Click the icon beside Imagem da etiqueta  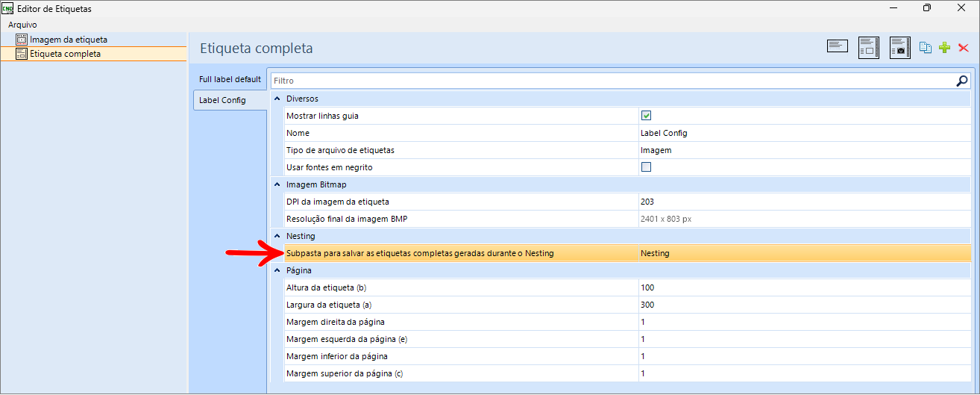coord(22,39)
